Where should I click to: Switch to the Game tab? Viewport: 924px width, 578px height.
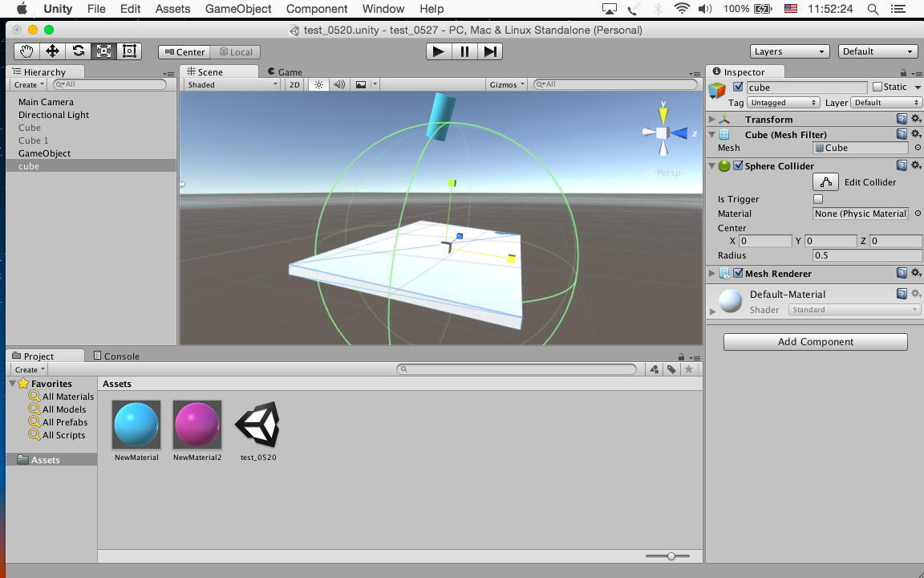click(285, 72)
